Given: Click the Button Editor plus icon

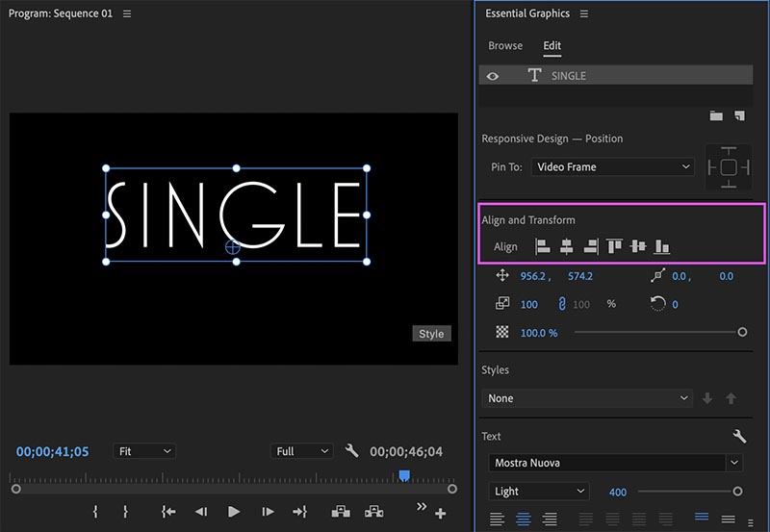Looking at the screenshot, I should click(x=441, y=514).
